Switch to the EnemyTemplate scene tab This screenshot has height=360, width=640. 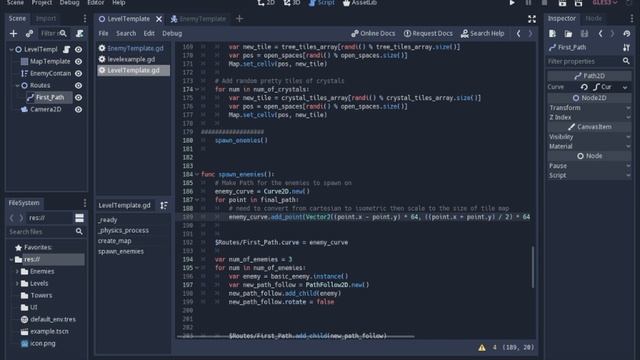point(198,19)
